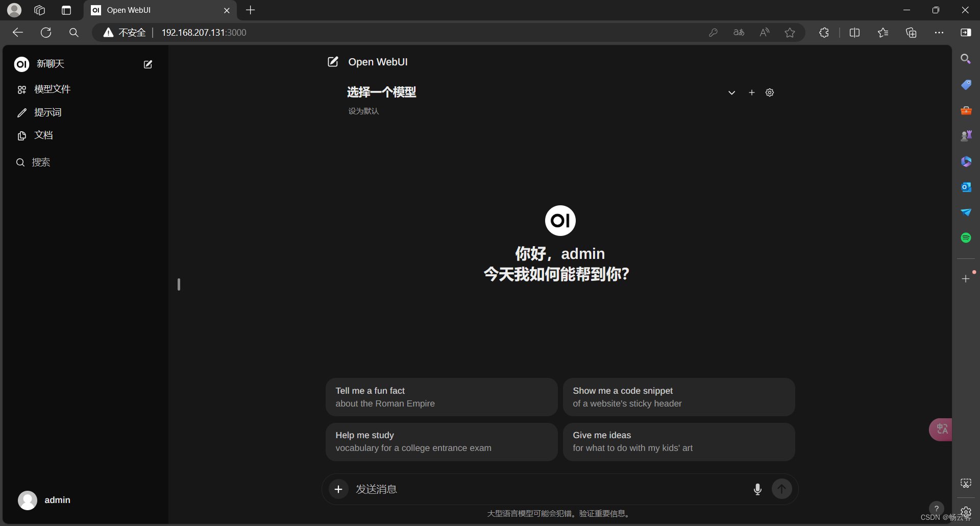The height and width of the screenshot is (526, 980).
Task: Open chat settings gear beside model selector
Action: 770,92
